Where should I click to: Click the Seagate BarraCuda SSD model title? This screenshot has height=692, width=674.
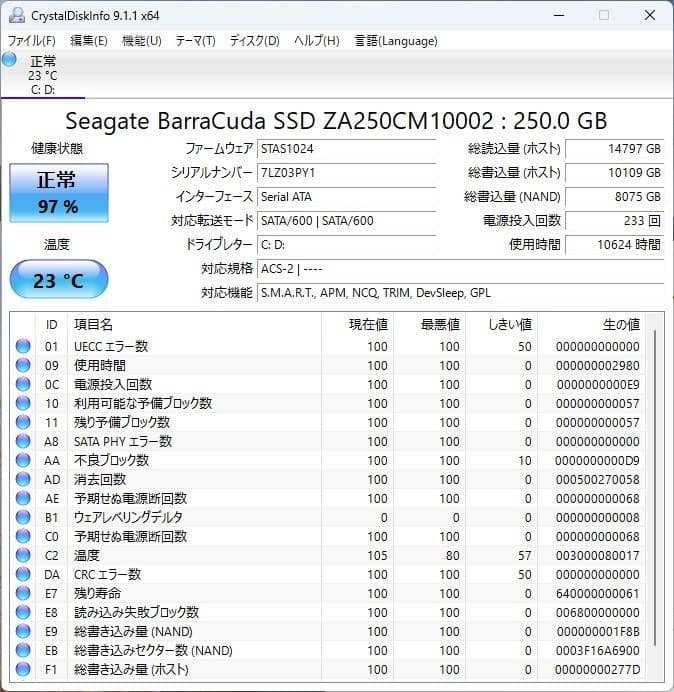336,121
